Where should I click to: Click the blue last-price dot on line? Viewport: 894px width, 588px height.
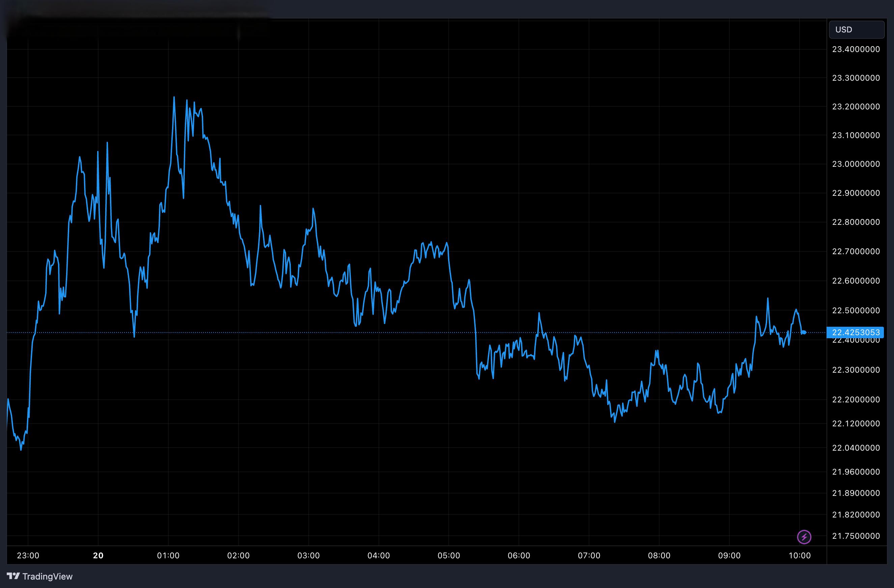(804, 332)
